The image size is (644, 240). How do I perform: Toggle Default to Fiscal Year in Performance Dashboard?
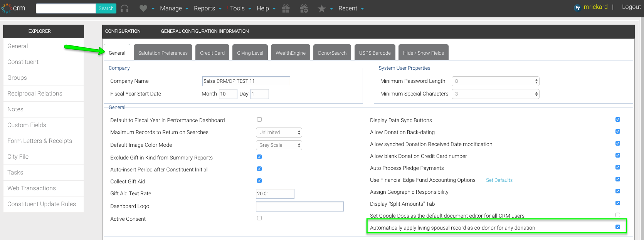tap(259, 119)
